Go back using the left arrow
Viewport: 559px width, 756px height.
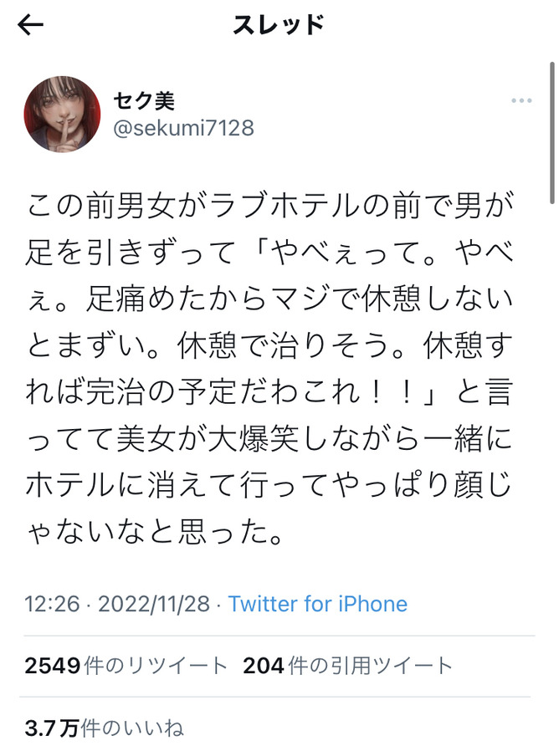tap(30, 24)
